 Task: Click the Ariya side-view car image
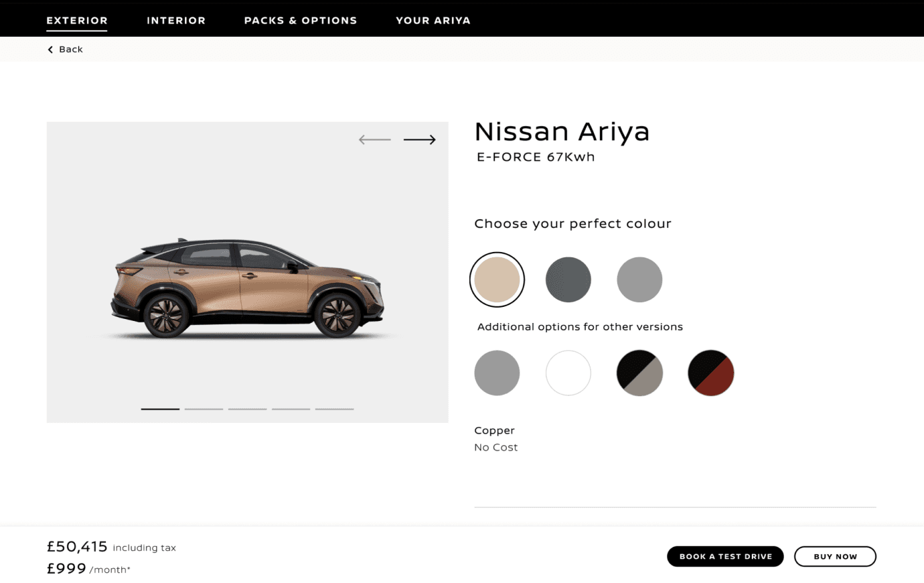248,288
